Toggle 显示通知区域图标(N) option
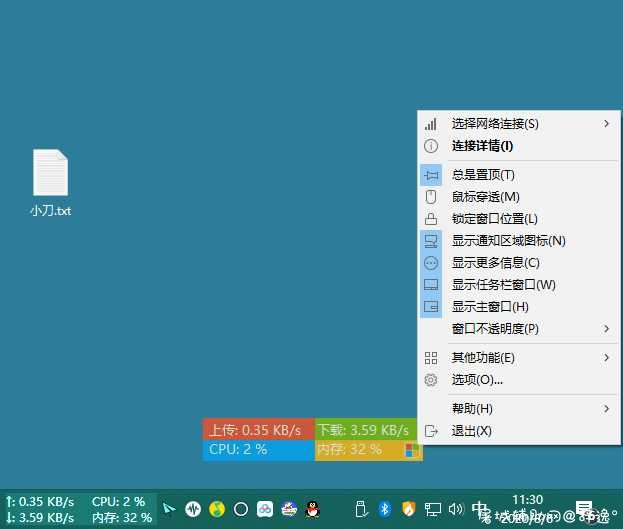623x529 pixels. [x=519, y=241]
